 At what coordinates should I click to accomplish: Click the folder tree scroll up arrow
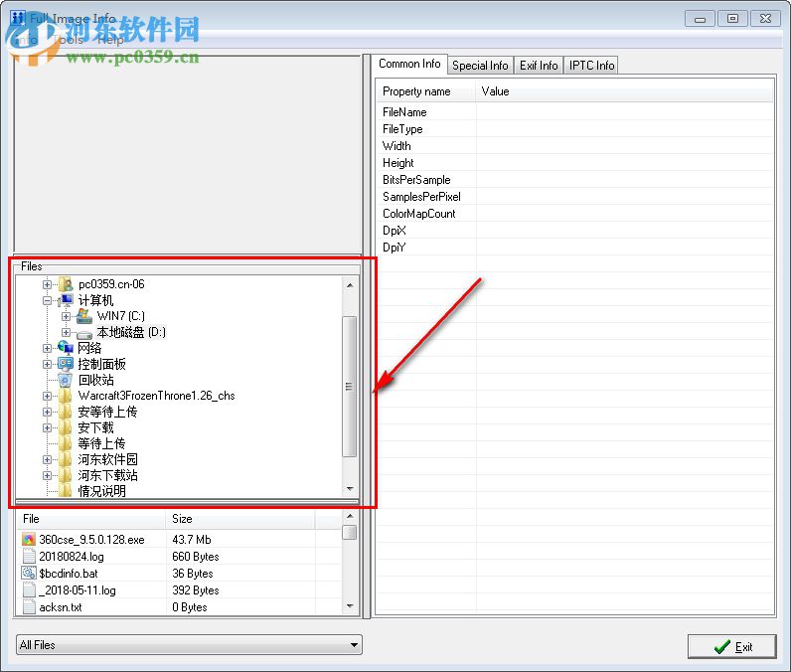click(349, 285)
